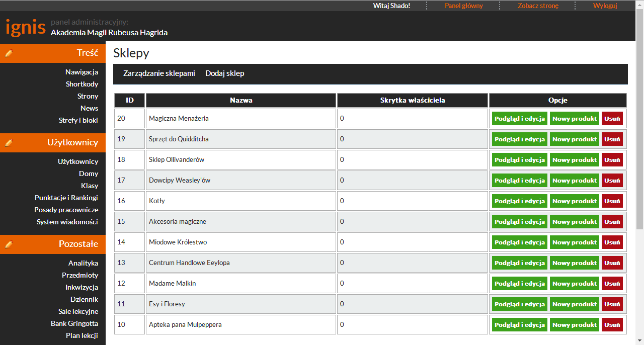
Task: Edit the Apteka pana Mulpeppera shop
Action: tap(520, 325)
